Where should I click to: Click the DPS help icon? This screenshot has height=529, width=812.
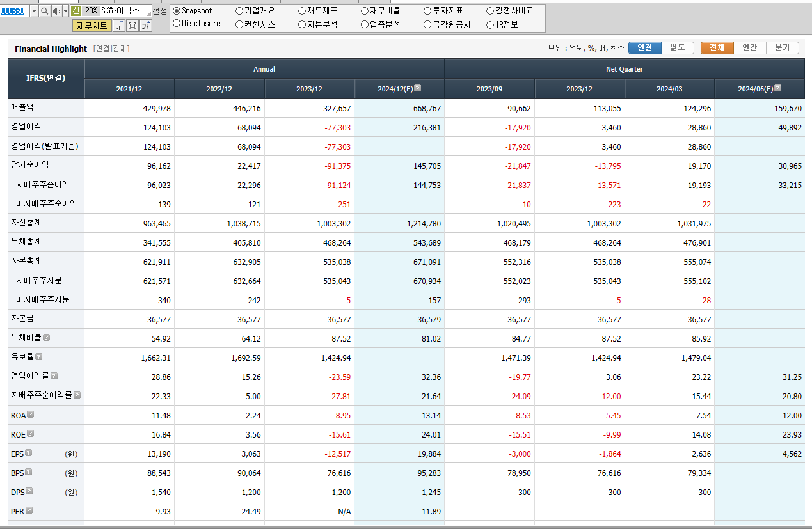29,491
